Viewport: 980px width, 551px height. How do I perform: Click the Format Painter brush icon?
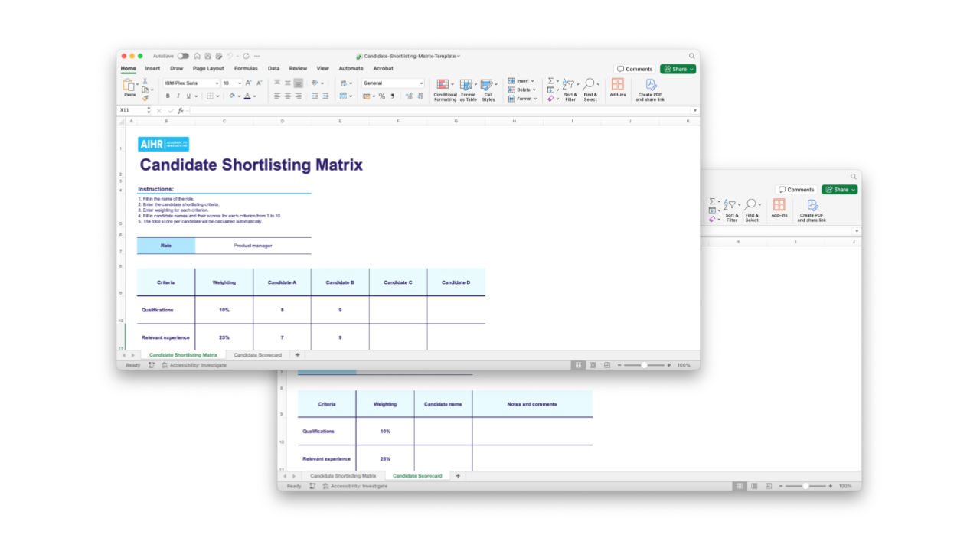pos(145,98)
